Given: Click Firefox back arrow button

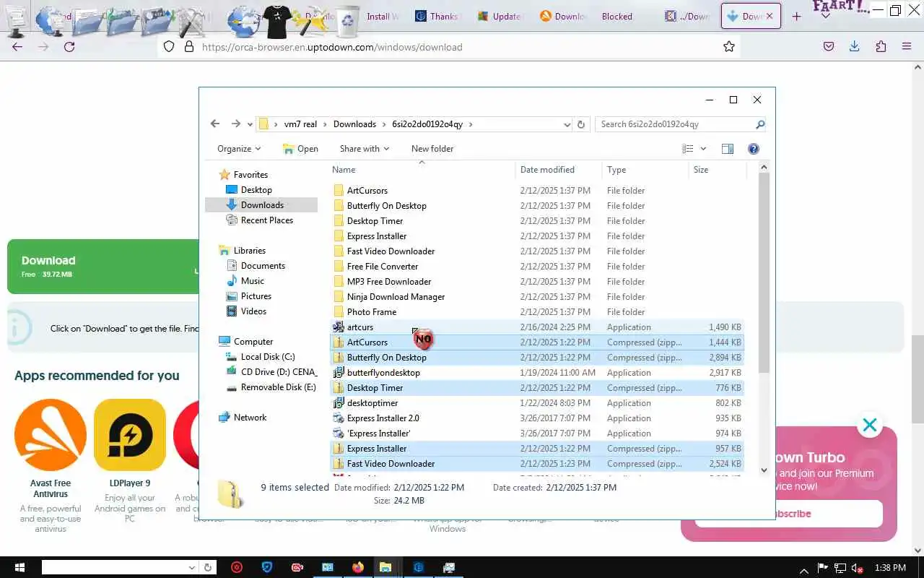Looking at the screenshot, I should 18,46.
